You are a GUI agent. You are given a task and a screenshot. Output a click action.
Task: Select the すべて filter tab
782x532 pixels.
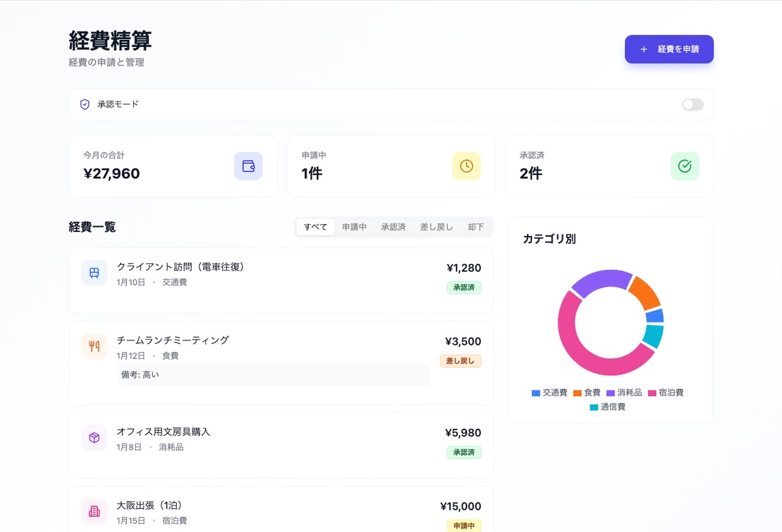[315, 227]
